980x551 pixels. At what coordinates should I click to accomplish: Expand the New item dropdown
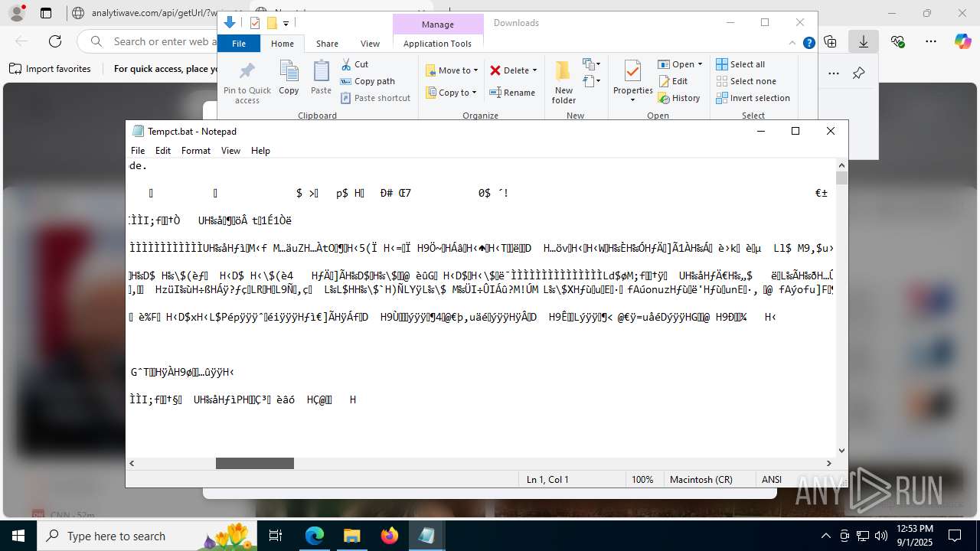(x=591, y=64)
